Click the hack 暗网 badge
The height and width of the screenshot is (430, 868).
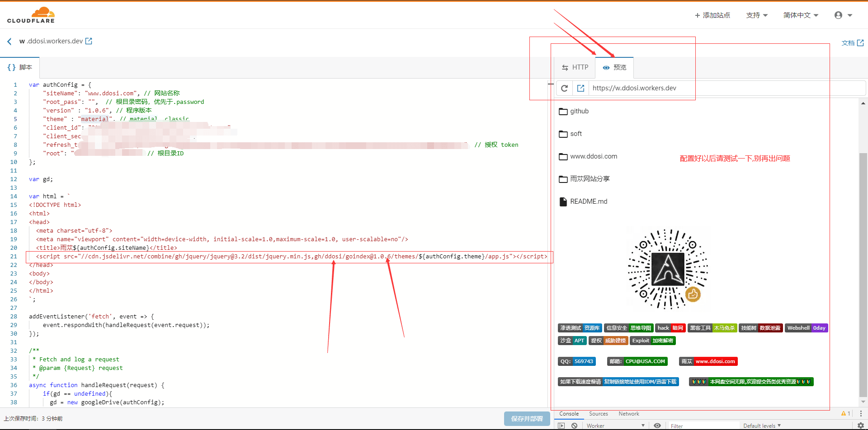[x=670, y=328]
